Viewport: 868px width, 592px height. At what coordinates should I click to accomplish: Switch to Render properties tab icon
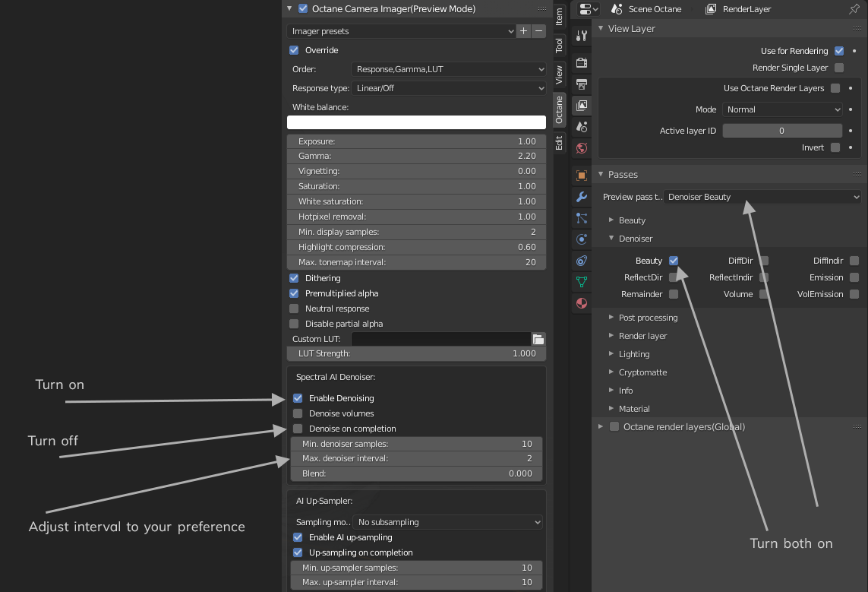coord(582,62)
